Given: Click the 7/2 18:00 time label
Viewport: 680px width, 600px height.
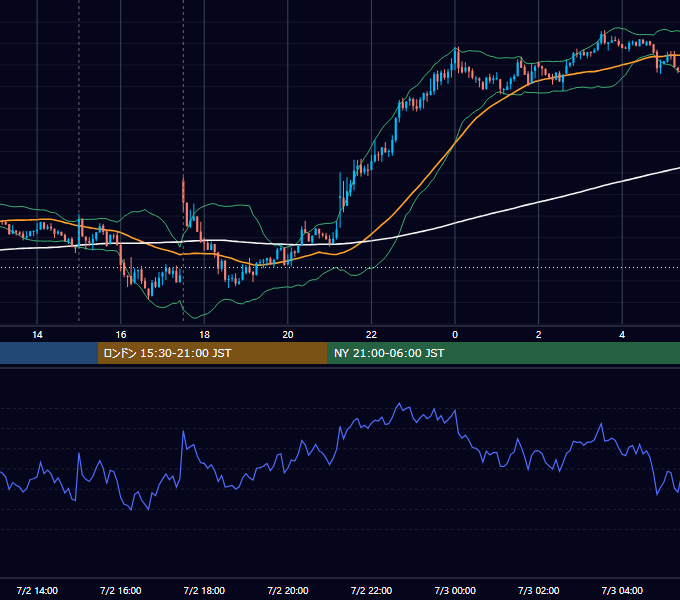Looking at the screenshot, I should [204, 590].
